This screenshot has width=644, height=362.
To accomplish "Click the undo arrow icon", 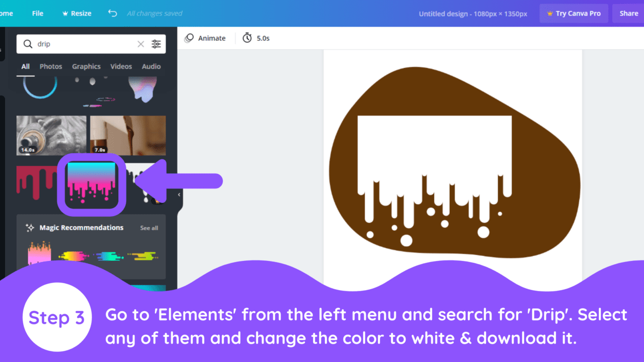I will click(x=112, y=14).
